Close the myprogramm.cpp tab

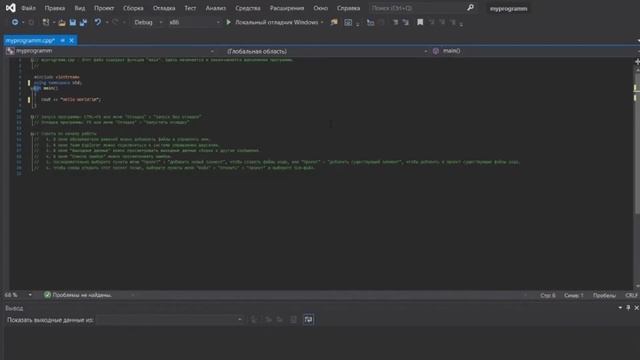pyautogui.click(x=71, y=40)
